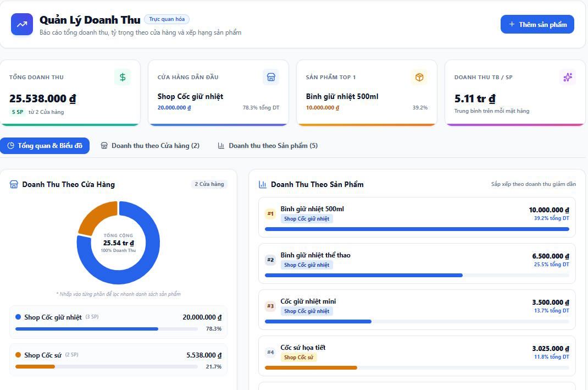
Task: Click the trending-up revenue logo icon
Action: 22,24
